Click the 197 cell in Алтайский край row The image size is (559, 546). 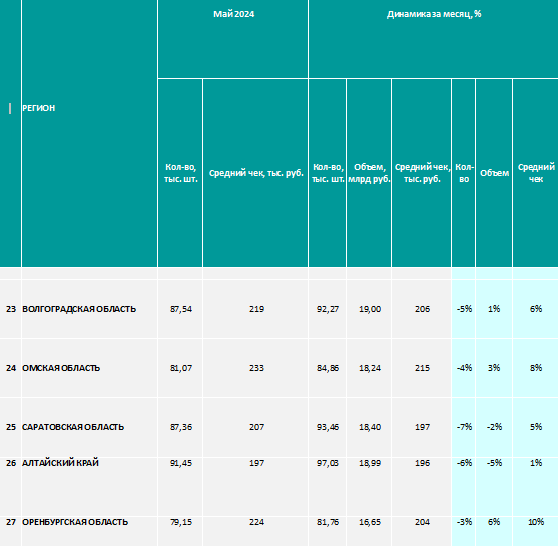[x=256, y=486]
